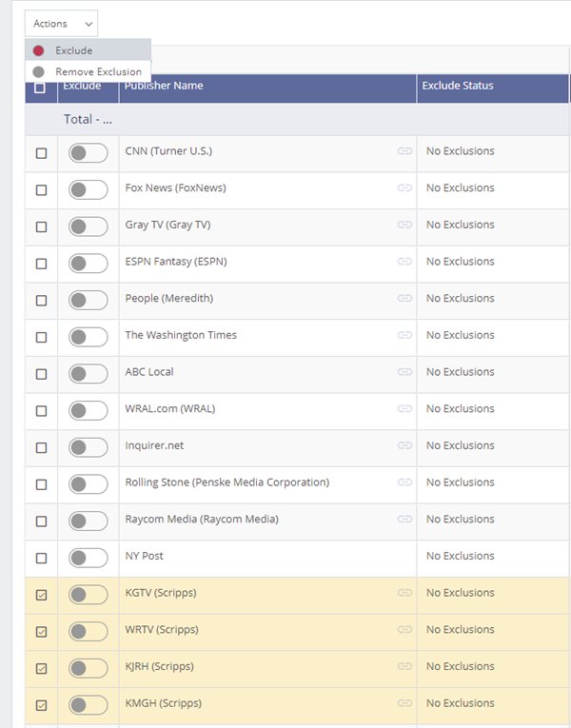The image size is (571, 728).
Task: Click the link icon for ESPN Fantasy
Action: (x=404, y=262)
